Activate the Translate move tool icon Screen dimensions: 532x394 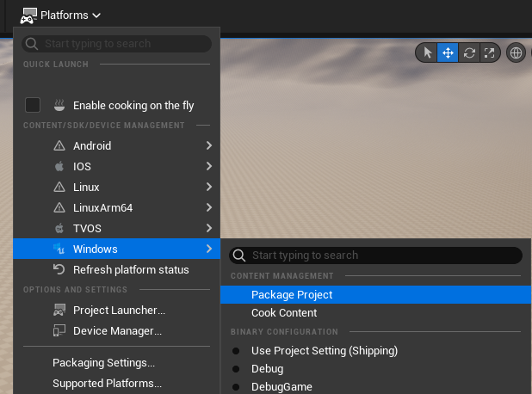click(x=448, y=53)
